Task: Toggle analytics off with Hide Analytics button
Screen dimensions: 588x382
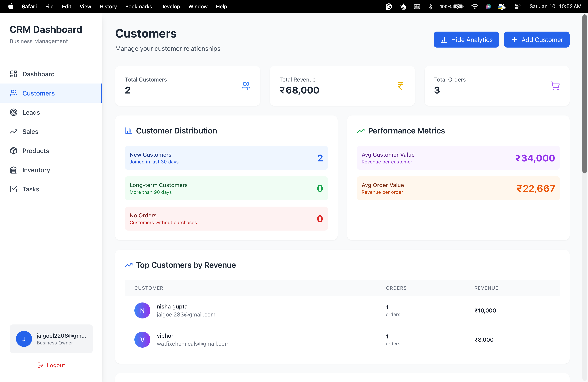Action: click(x=466, y=40)
